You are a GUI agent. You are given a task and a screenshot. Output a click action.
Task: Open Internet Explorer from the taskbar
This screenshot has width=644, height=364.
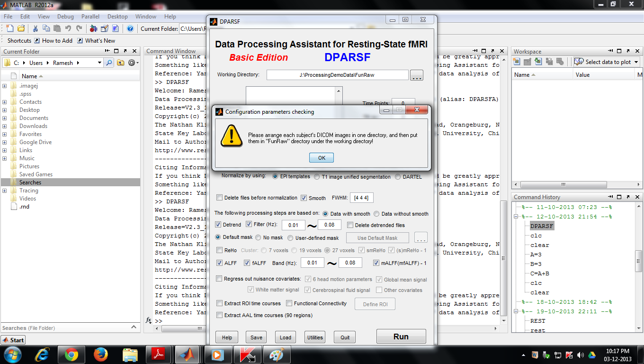click(43, 354)
